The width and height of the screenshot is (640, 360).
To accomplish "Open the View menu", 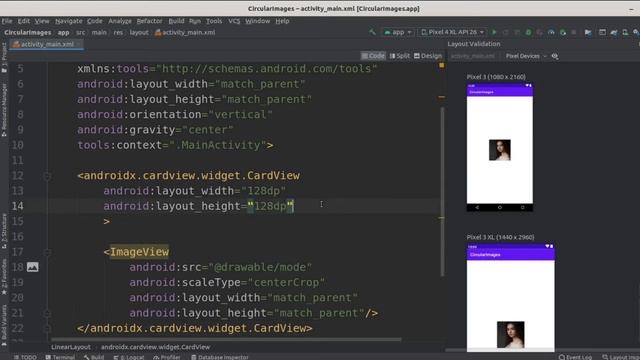I will coord(42,21).
